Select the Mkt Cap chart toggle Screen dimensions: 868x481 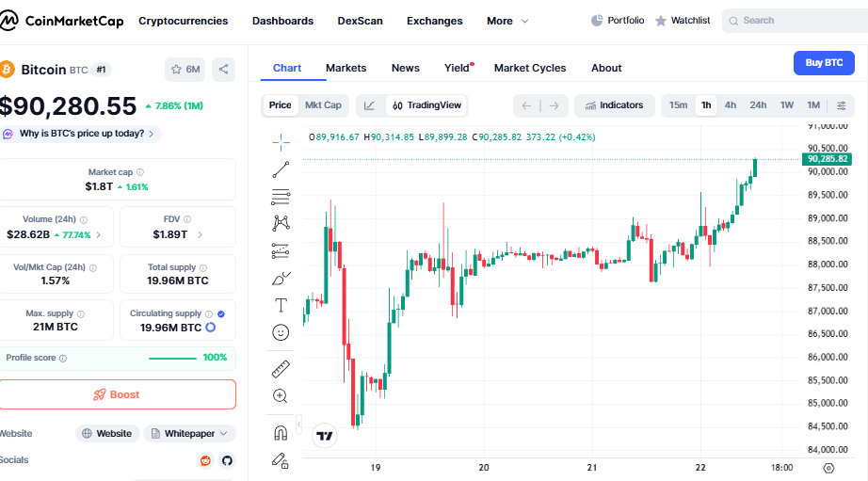coord(323,105)
